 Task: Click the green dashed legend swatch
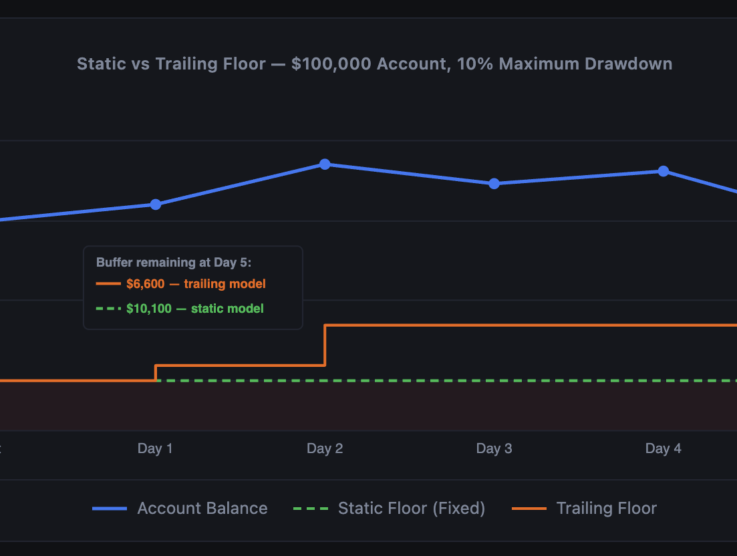310,509
